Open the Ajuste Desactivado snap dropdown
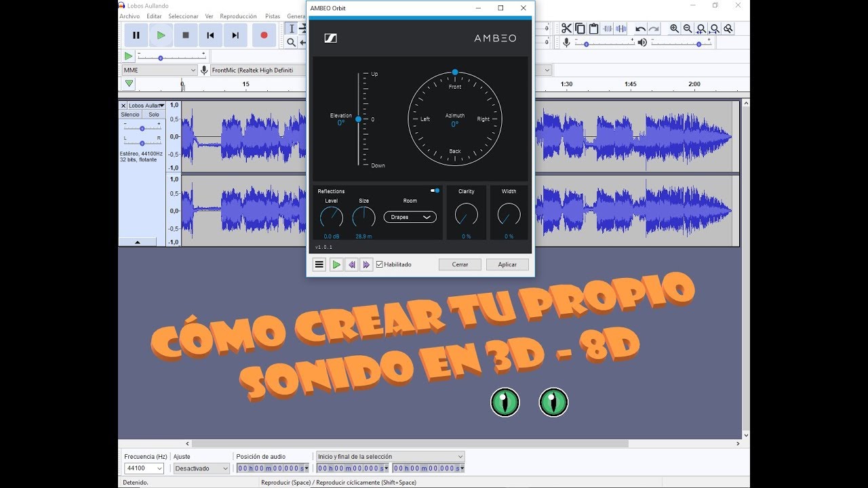 (x=201, y=468)
